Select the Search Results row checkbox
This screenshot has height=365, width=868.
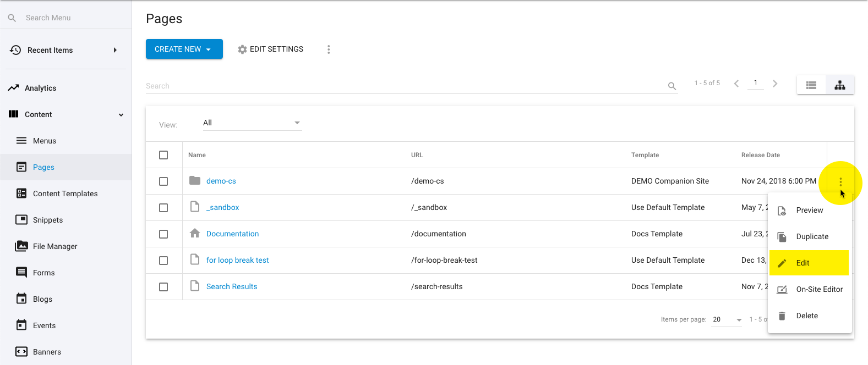(163, 287)
